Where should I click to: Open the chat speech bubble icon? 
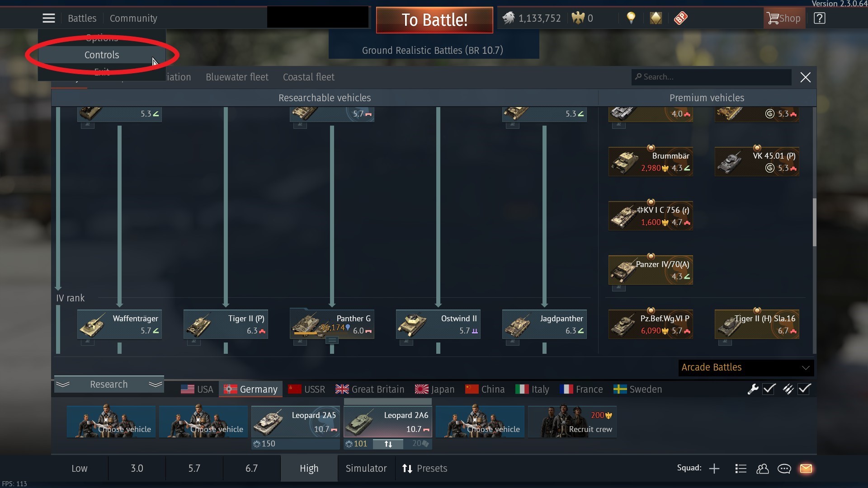(784, 469)
